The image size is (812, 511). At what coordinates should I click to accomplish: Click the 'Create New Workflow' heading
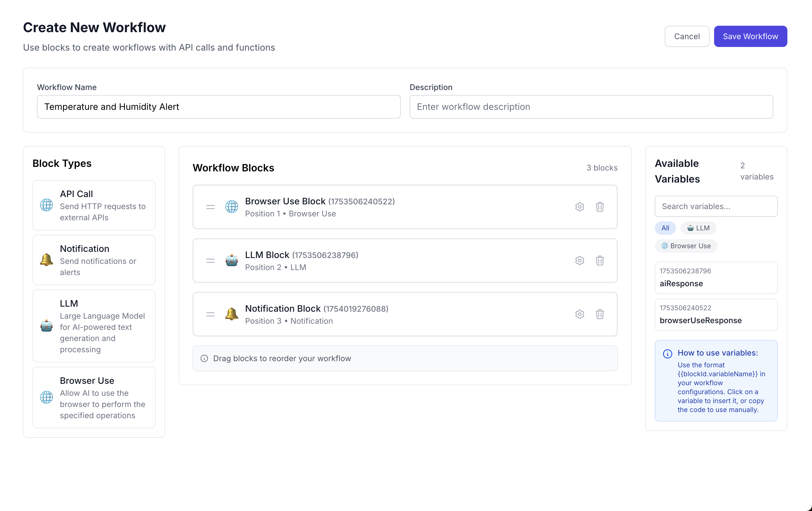pos(94,27)
